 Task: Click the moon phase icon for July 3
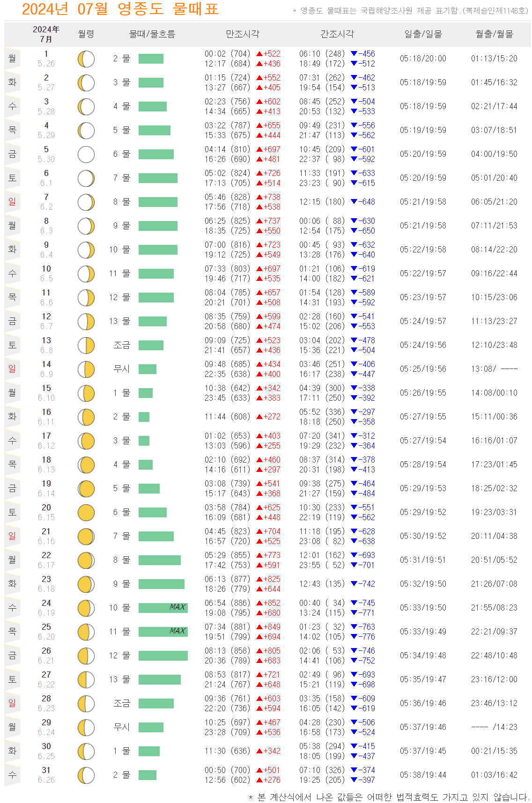(86, 107)
